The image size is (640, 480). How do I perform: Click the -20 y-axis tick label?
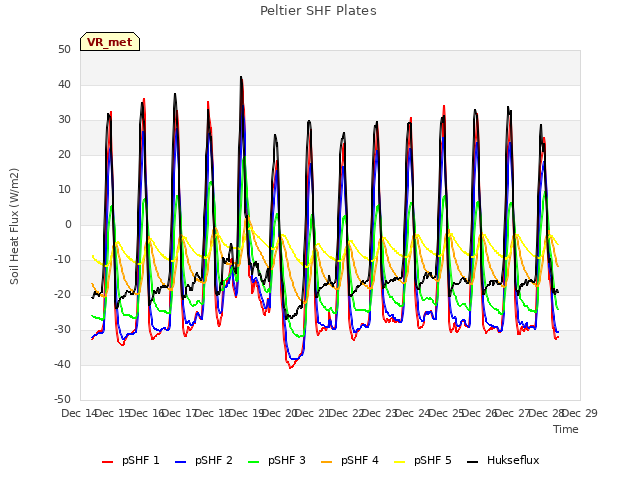[63, 294]
